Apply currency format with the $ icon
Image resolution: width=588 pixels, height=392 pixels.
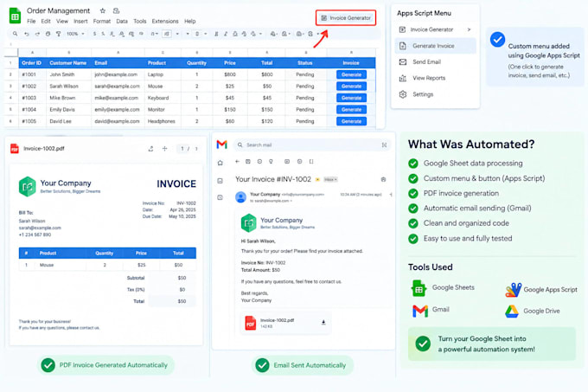pyautogui.click(x=94, y=34)
